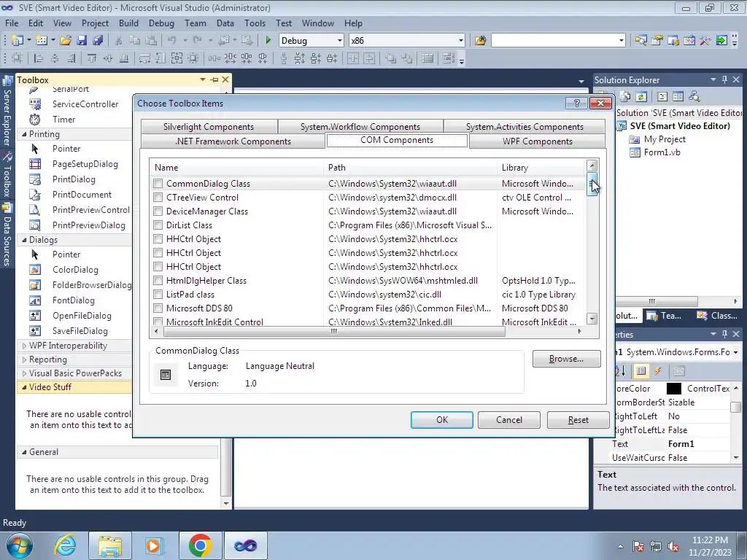This screenshot has height=560, width=747.
Task: Open the Tools menu
Action: click(255, 23)
